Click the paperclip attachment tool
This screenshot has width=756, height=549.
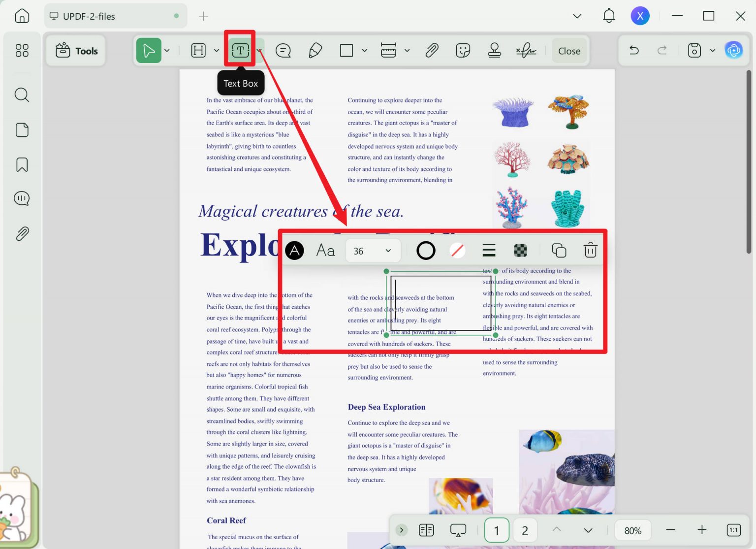[432, 50]
